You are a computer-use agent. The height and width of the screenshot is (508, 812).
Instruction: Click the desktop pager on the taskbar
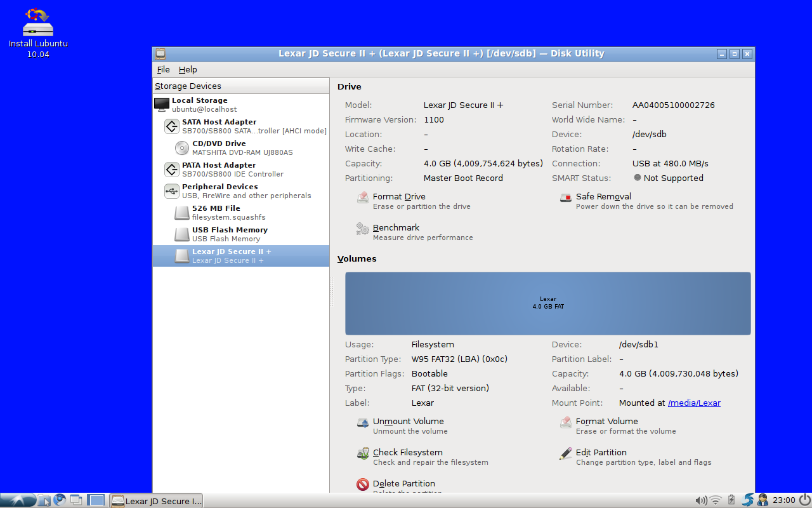tap(96, 500)
